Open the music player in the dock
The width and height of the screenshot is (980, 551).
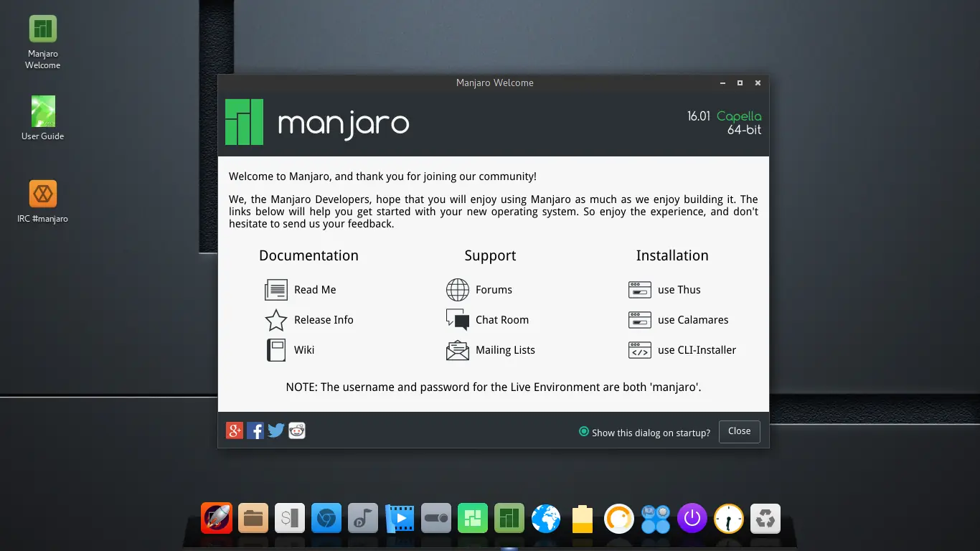tap(363, 518)
